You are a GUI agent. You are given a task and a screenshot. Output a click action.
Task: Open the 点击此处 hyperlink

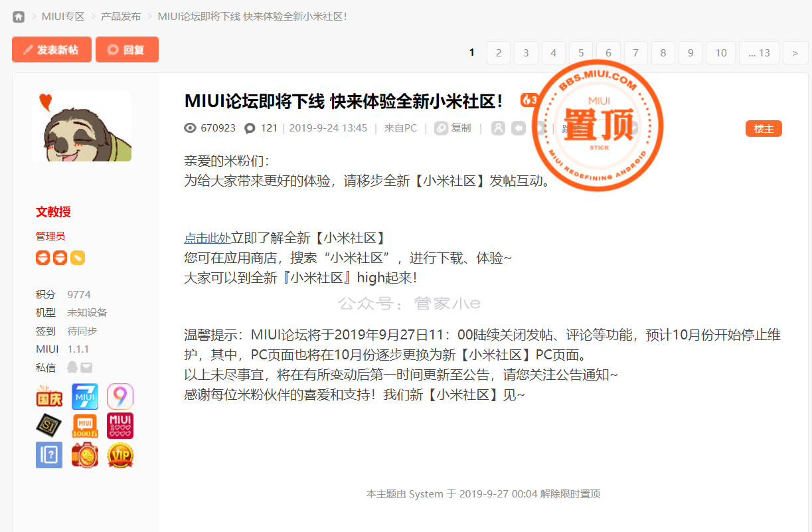click(207, 238)
